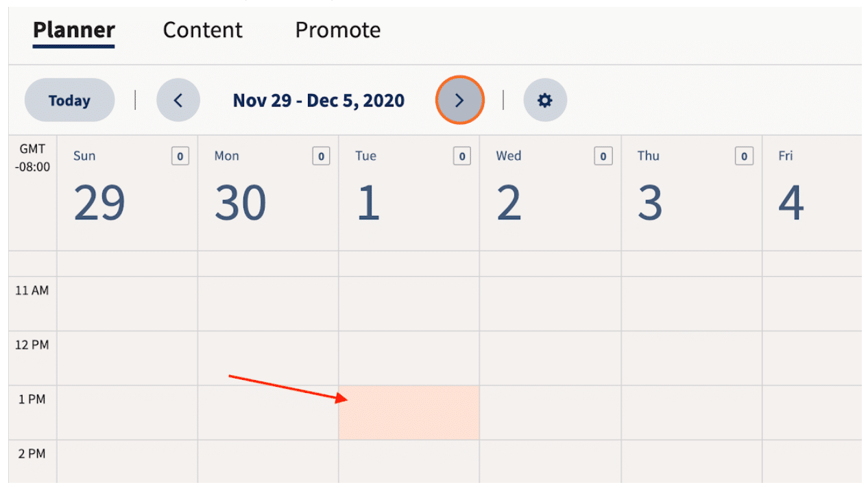
Task: Go to the next week with right chevron
Action: [x=459, y=100]
